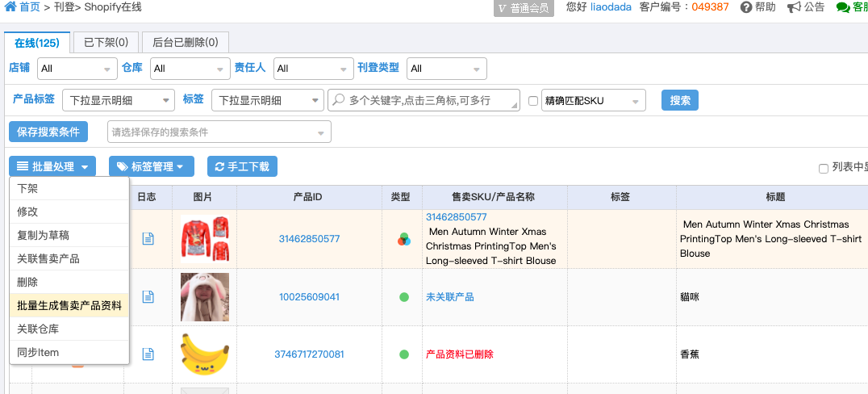Image resolution: width=868 pixels, height=394 pixels.
Task: Select 批量生成售卖产品资料 menu entry
Action: click(69, 305)
